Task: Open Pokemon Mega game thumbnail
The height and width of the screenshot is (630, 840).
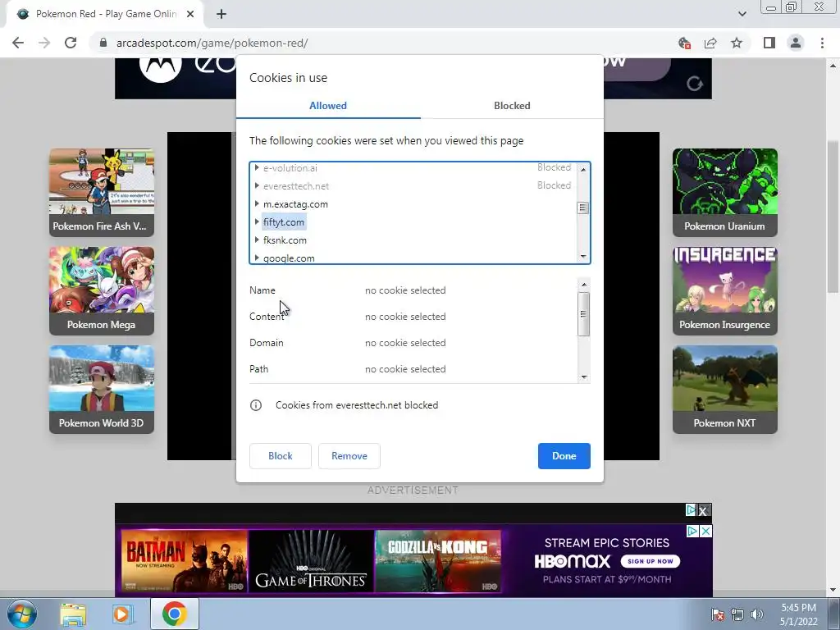Action: pyautogui.click(x=102, y=291)
